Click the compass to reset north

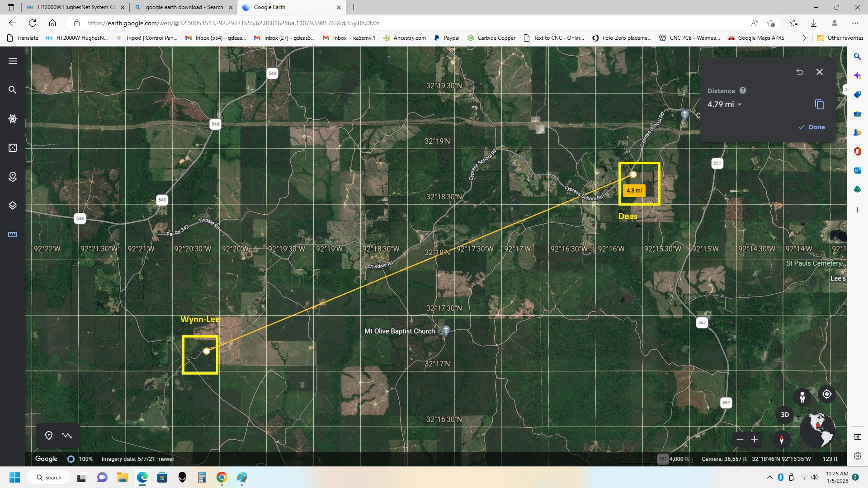click(782, 439)
